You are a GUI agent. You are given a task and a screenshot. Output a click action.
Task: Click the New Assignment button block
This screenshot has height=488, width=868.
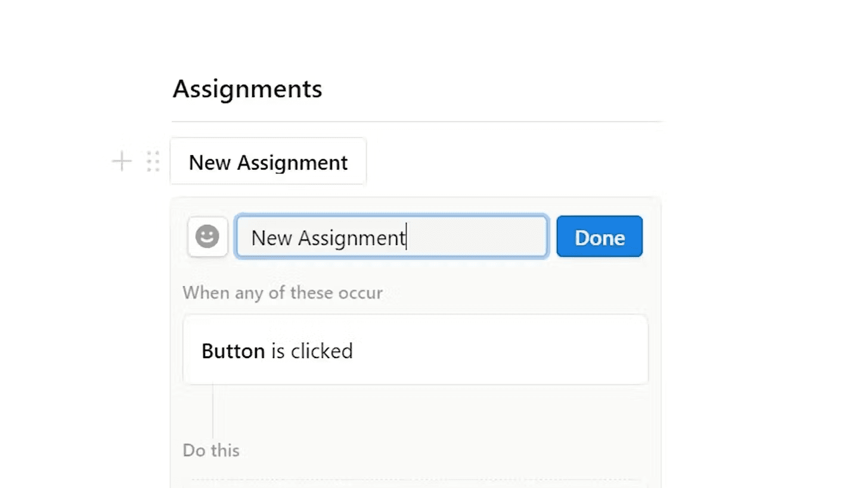coord(268,162)
